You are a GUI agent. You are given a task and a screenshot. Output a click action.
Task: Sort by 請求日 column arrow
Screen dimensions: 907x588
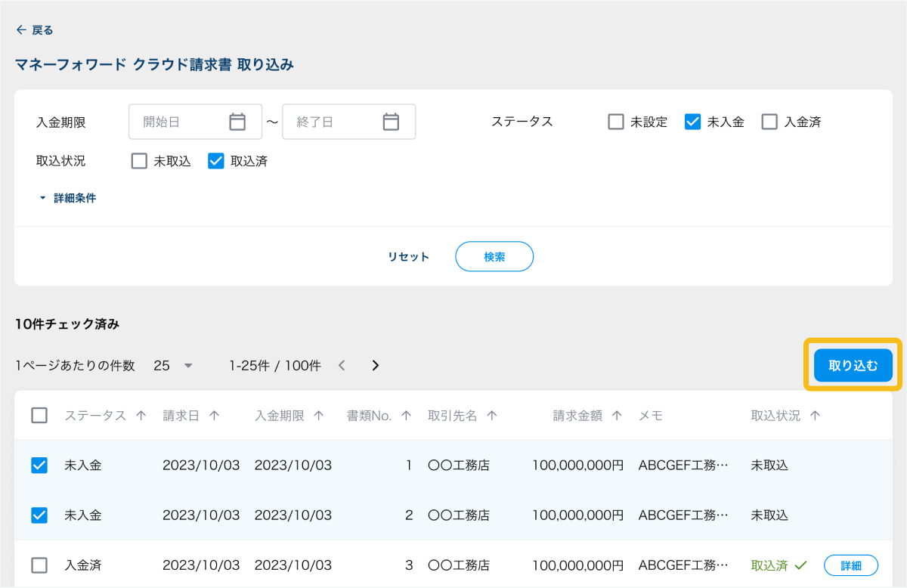pyautogui.click(x=214, y=416)
